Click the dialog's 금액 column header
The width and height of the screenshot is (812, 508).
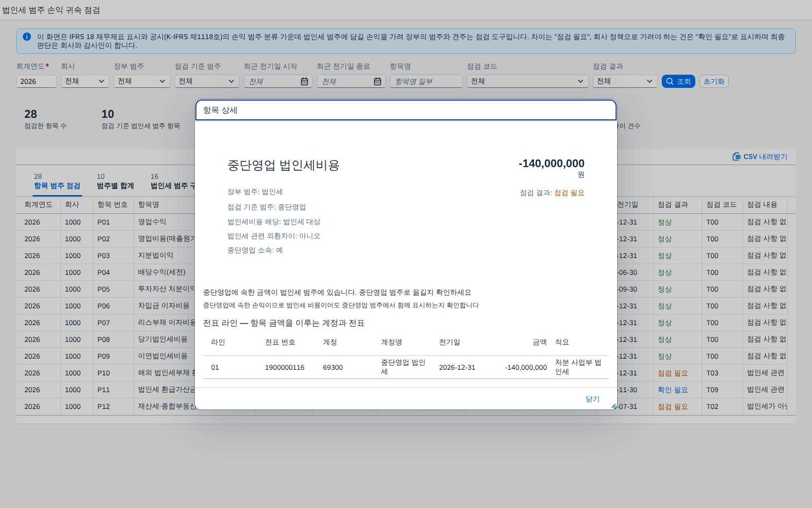click(x=540, y=342)
